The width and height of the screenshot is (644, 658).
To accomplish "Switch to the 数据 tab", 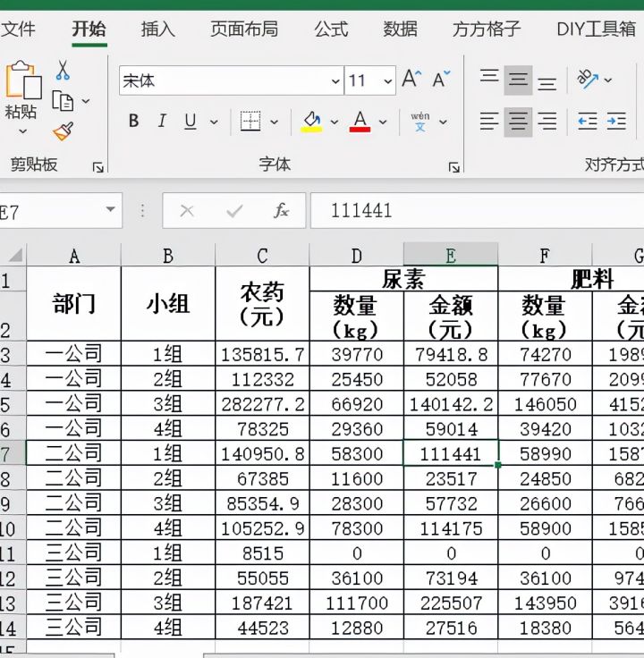I will tap(400, 29).
